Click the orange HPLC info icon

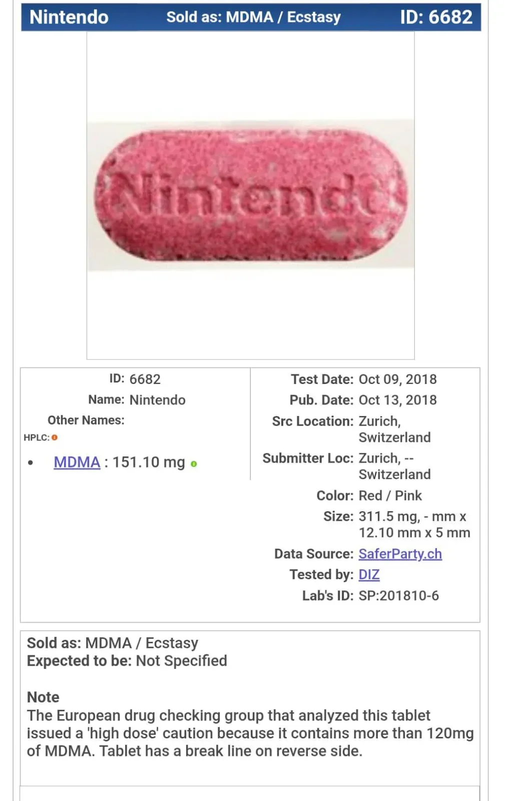(55, 438)
